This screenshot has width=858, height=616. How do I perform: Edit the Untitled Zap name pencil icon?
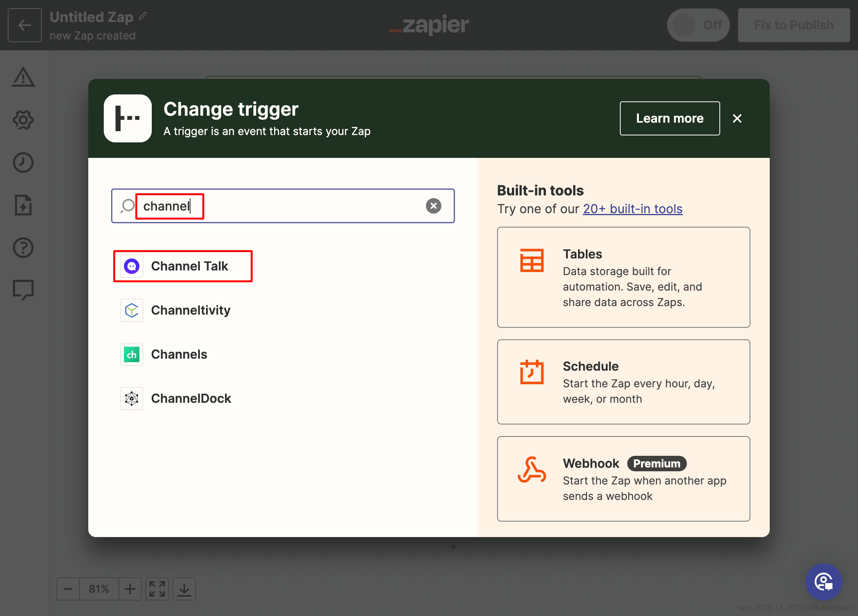point(143,16)
